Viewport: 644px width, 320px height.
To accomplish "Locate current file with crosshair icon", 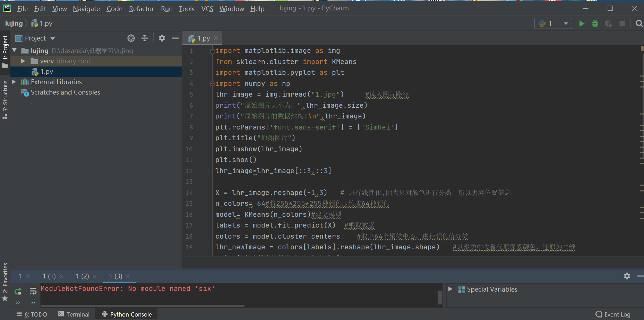I will tap(131, 38).
